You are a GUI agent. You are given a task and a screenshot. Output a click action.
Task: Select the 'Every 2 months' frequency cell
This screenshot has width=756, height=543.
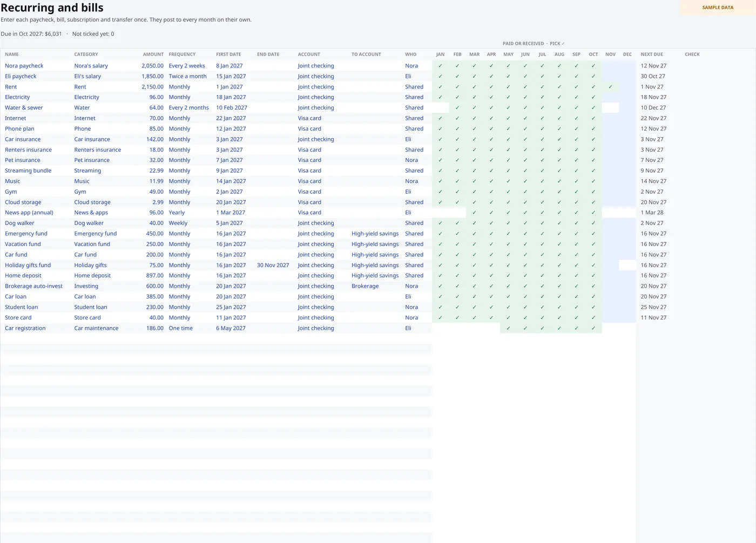point(190,107)
